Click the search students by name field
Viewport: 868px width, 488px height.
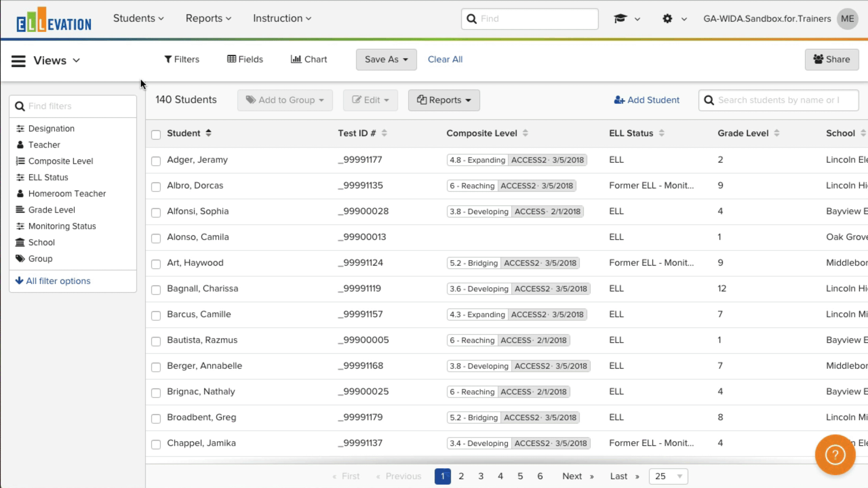[x=778, y=100]
